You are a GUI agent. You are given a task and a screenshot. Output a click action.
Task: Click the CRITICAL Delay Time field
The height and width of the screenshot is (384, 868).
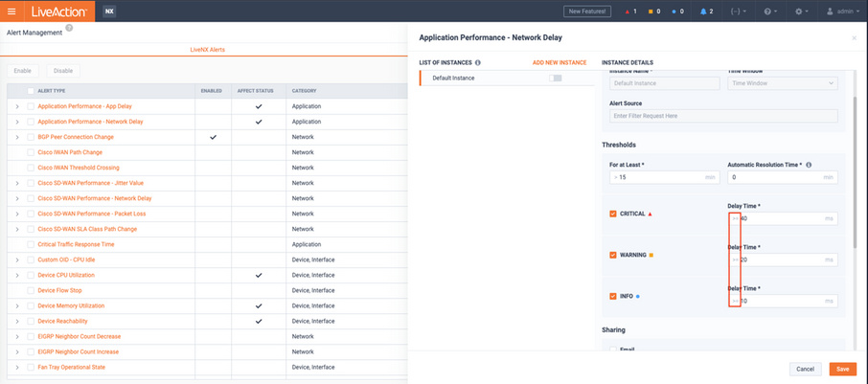click(782, 218)
